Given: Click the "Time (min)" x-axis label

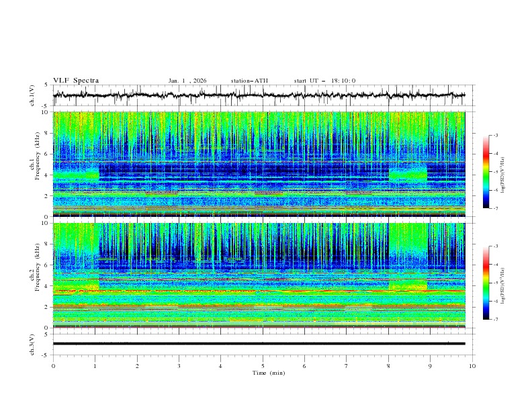Looking at the screenshot, I should click(269, 373).
